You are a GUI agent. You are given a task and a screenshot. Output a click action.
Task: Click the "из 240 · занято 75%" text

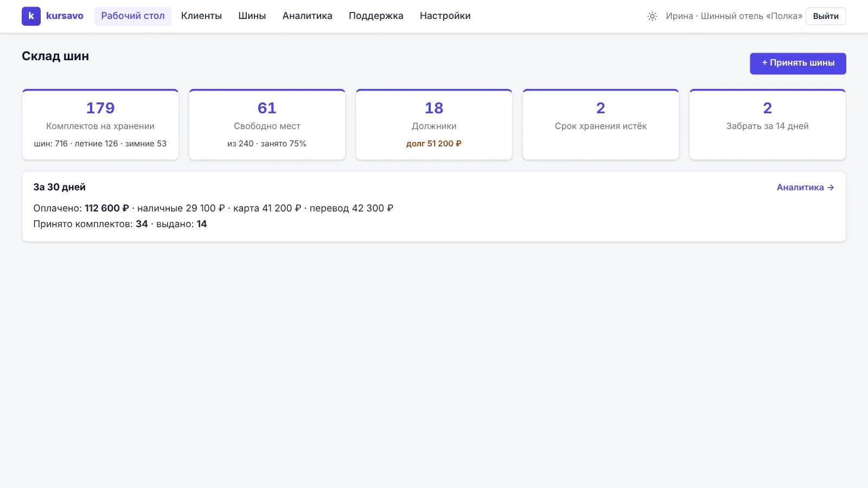[267, 144]
